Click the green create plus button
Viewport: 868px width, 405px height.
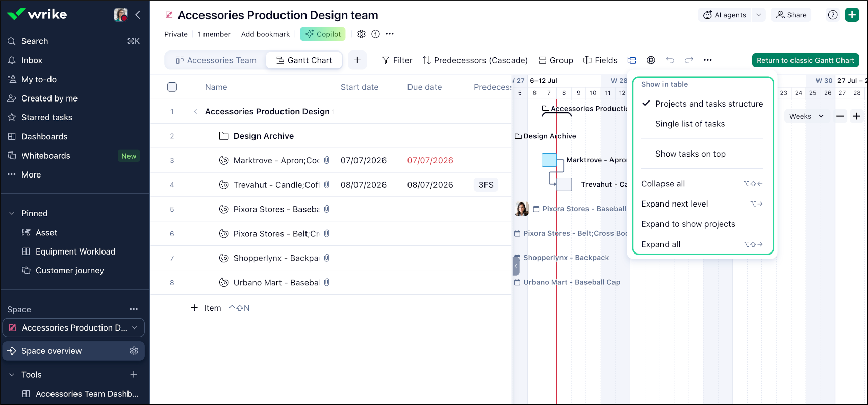point(852,15)
